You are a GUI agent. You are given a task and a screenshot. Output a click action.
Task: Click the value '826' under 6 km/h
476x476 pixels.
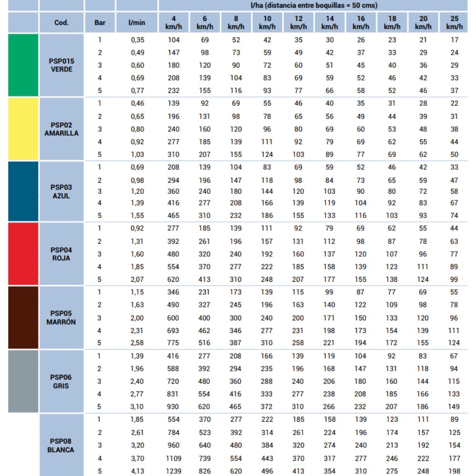pos(205,471)
